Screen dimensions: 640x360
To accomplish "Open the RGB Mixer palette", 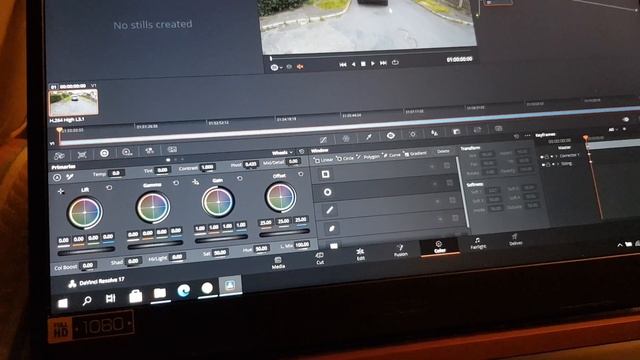I will click(x=149, y=151).
